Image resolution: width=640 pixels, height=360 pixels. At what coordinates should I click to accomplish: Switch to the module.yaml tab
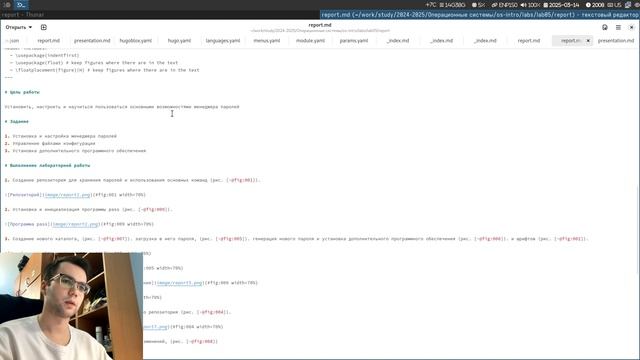coord(310,40)
